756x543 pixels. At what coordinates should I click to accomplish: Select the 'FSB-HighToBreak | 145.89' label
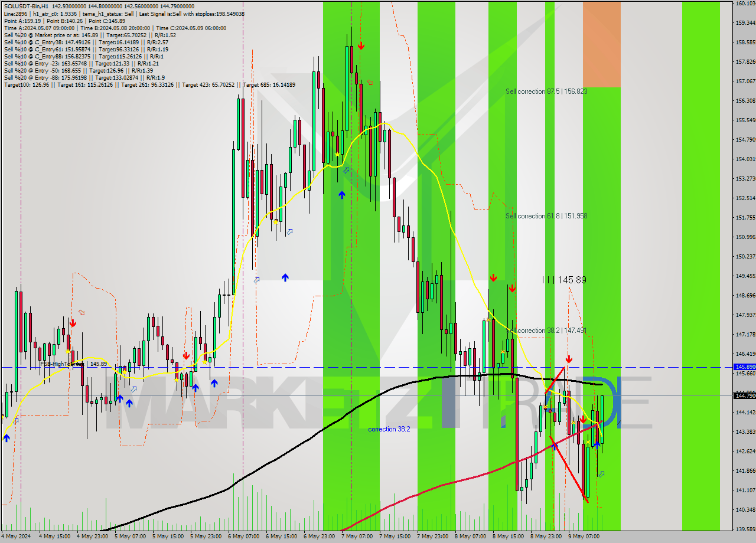(x=74, y=364)
